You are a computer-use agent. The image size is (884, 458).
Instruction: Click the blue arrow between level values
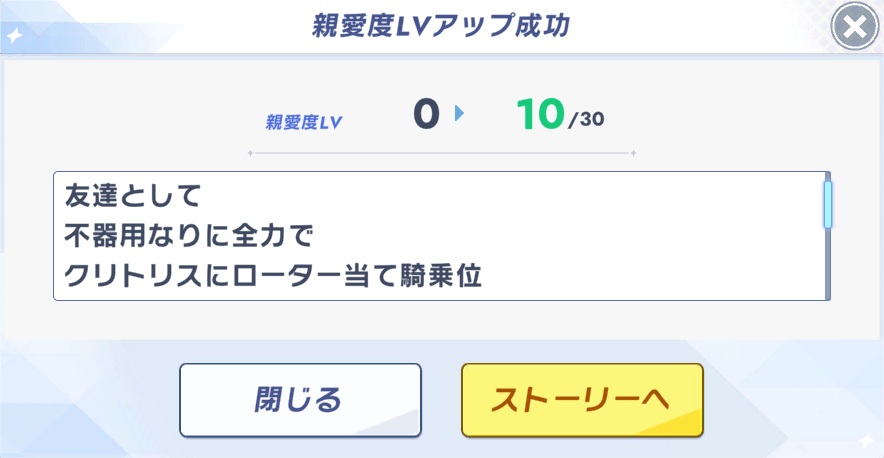tap(460, 115)
